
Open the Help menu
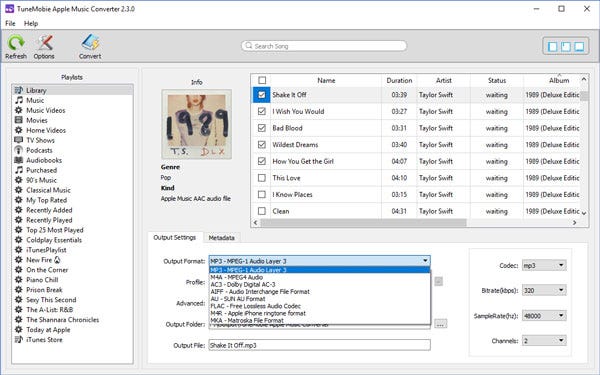31,23
